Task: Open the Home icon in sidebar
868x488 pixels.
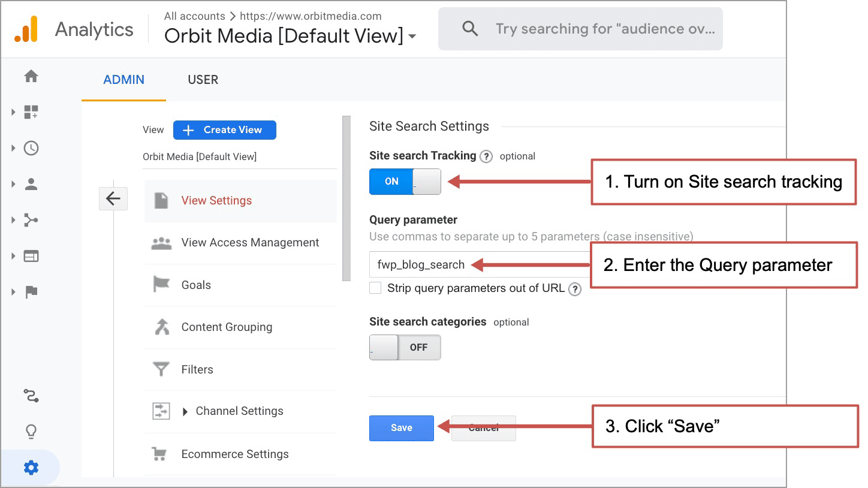Action: click(x=31, y=76)
